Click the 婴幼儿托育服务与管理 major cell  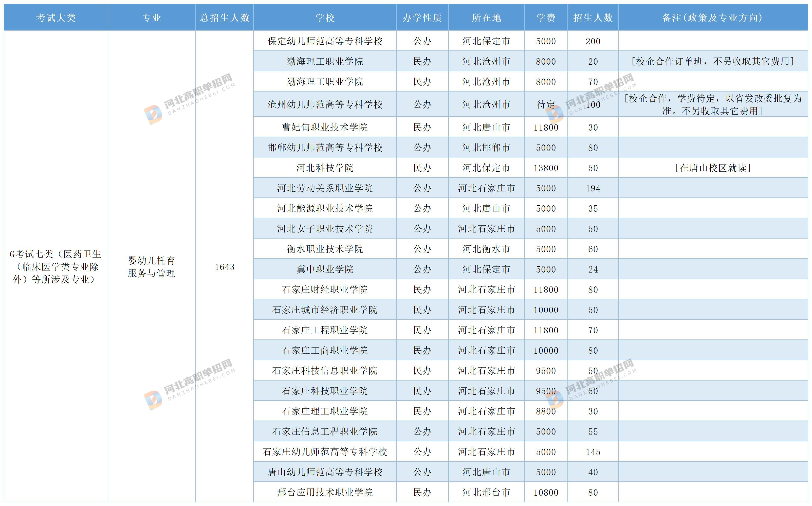coord(152,267)
